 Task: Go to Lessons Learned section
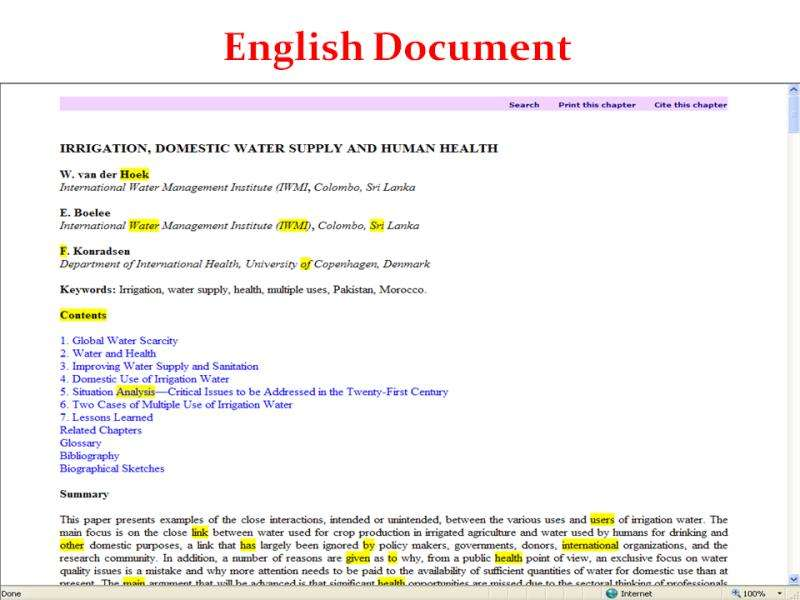(106, 418)
